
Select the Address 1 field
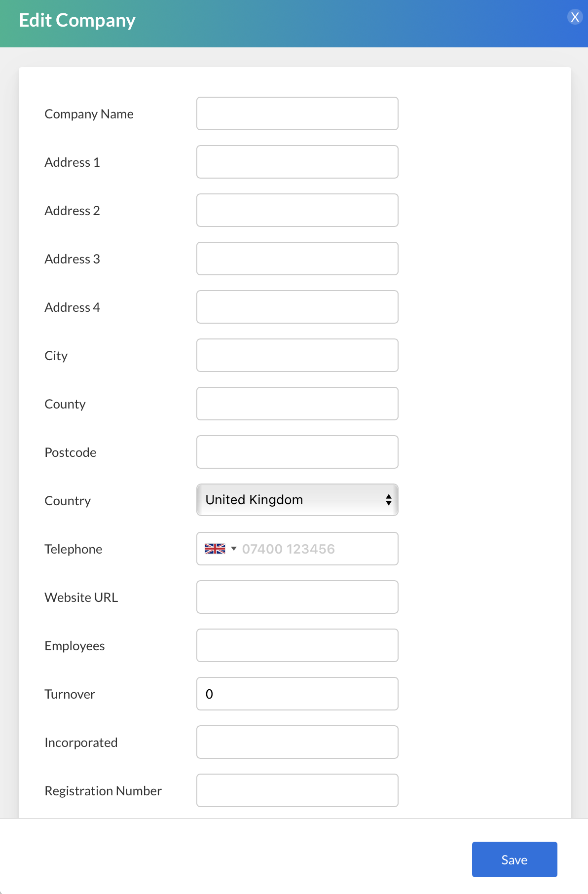point(297,162)
